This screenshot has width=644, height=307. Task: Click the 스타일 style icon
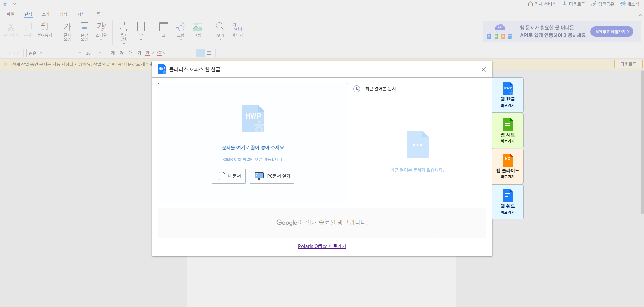101,27
